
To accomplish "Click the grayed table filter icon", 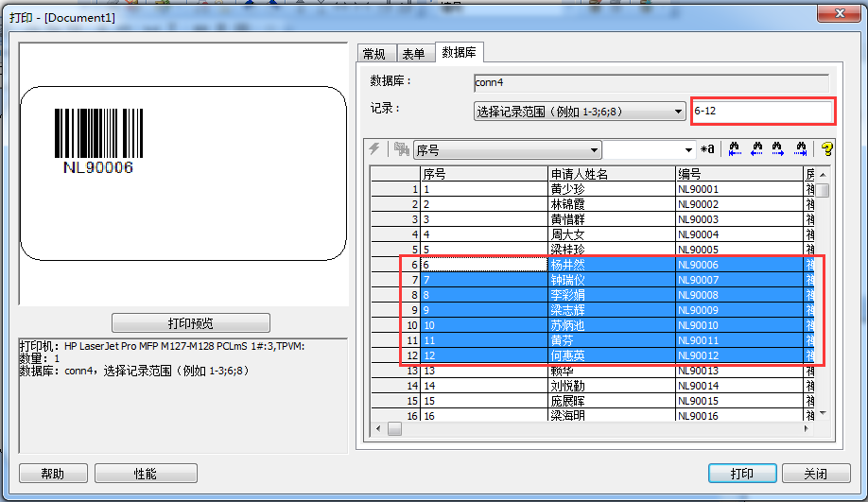I will pos(401,148).
